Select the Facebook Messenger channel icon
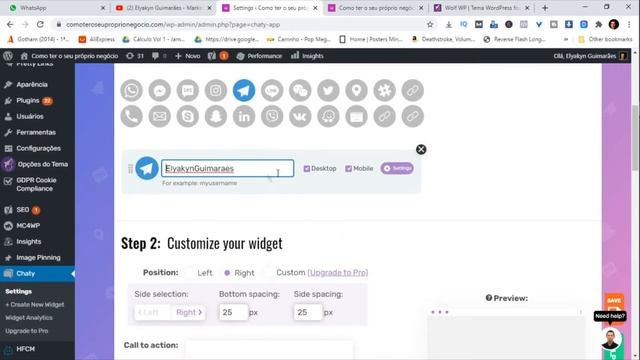Image resolution: width=640 pixels, height=360 pixels. point(160,90)
